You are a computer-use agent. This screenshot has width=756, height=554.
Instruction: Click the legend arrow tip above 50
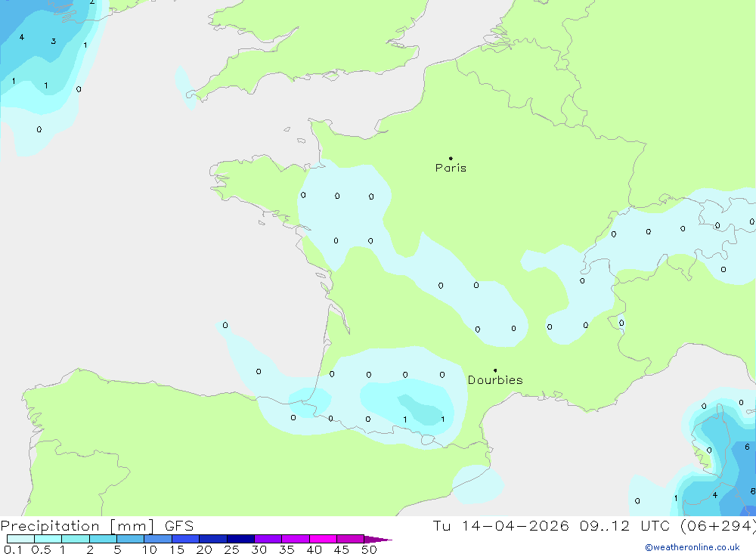[378, 539]
